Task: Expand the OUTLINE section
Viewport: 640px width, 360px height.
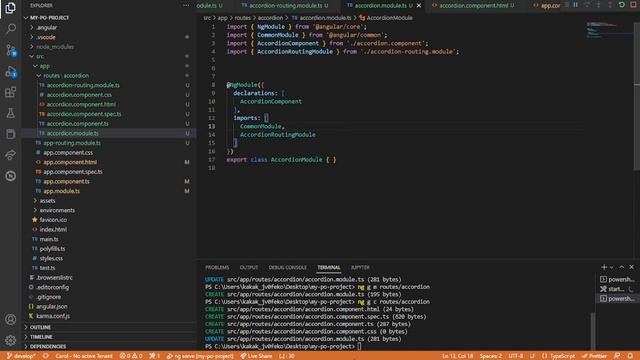Action: (x=40, y=327)
